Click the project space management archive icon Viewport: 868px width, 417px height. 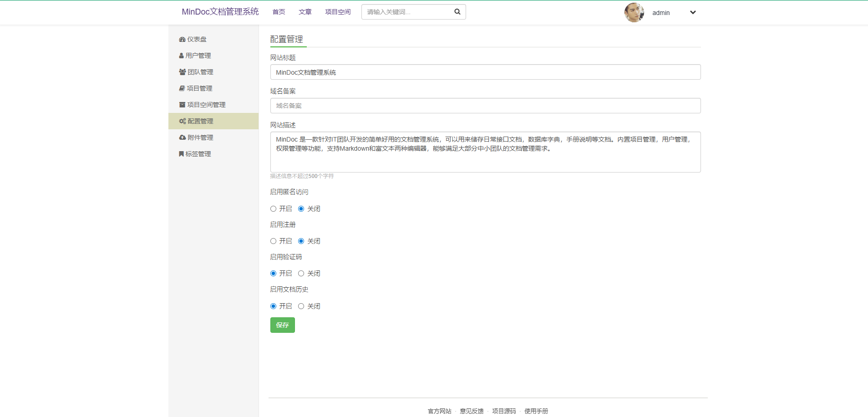182,105
